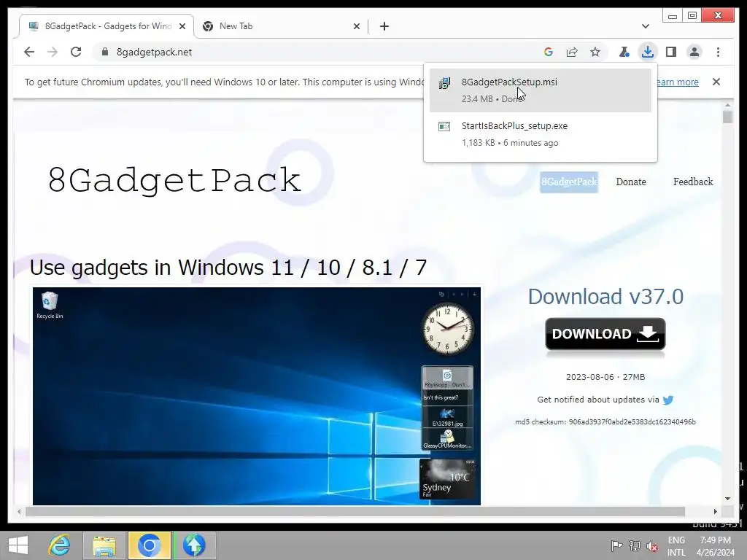Open File Explorer from taskbar
The image size is (747, 560).
tap(104, 545)
